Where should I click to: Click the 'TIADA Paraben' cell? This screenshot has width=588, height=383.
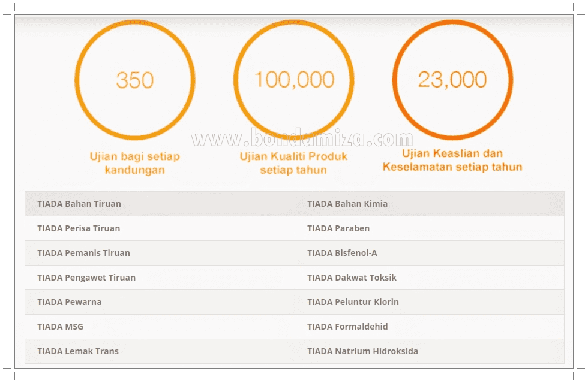(338, 228)
